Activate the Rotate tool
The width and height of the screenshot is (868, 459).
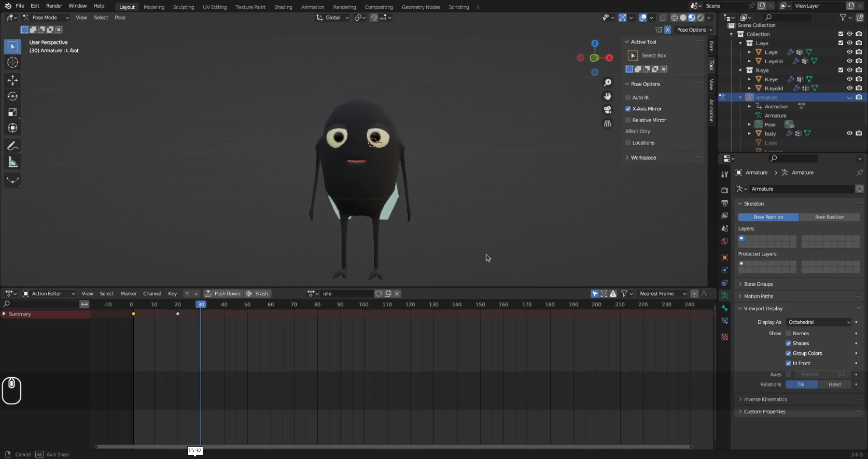(12, 96)
